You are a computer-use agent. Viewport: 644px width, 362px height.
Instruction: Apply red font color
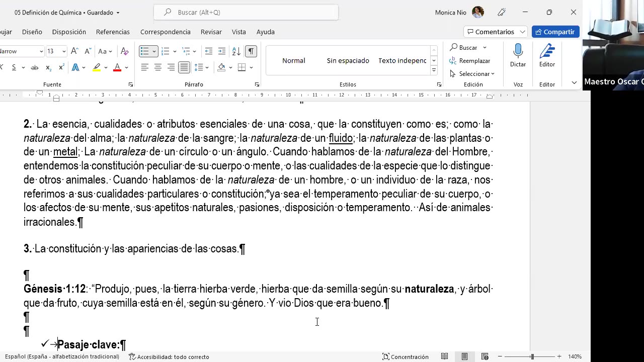(117, 67)
